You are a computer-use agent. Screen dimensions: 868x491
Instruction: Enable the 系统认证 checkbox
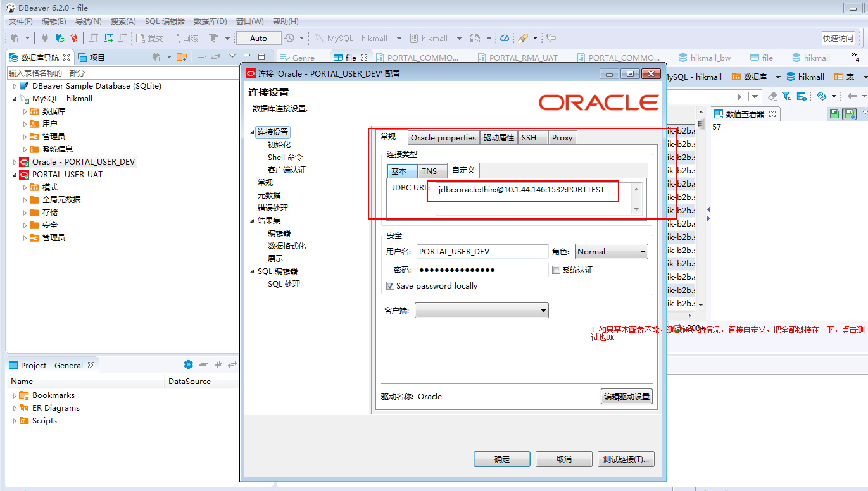[x=555, y=270]
